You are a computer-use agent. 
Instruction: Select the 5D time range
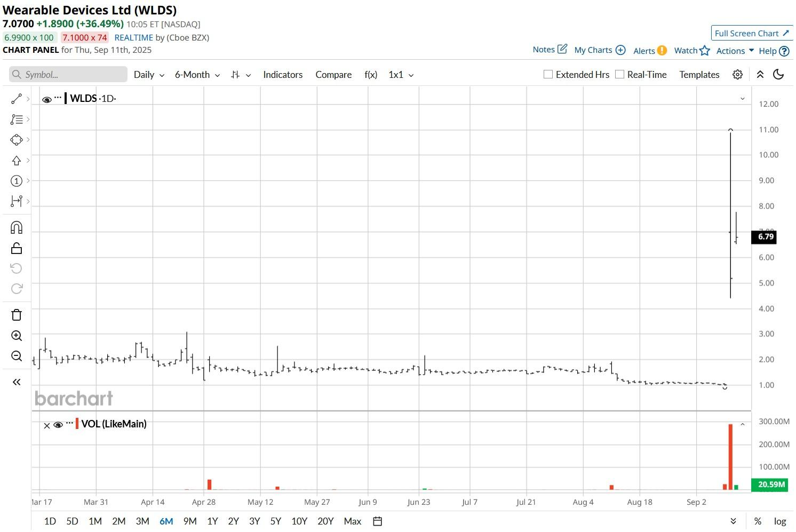72,521
